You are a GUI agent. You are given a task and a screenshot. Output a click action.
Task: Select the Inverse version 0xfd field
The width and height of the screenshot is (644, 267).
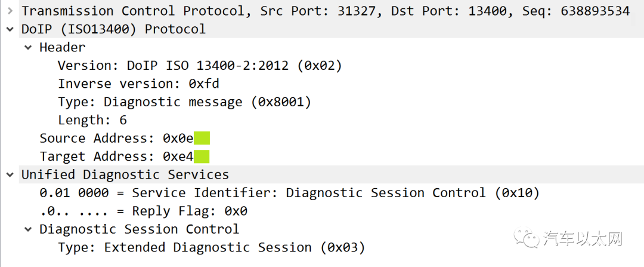point(138,84)
